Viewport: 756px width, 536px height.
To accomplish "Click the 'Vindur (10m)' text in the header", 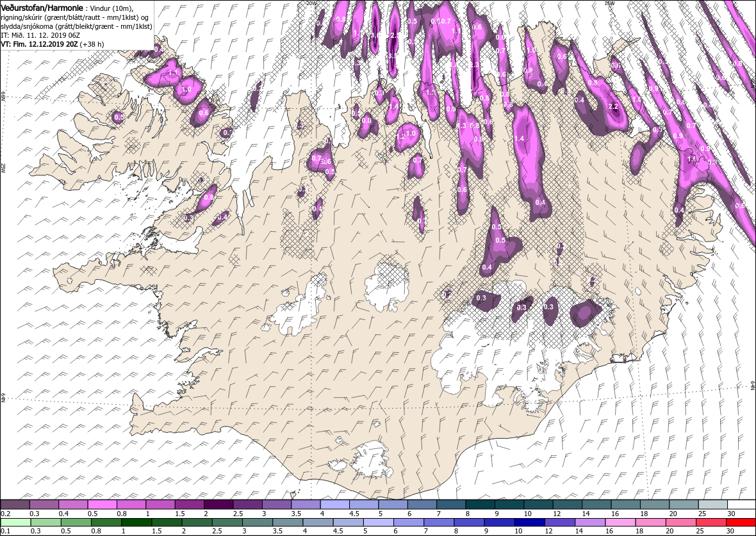I will tap(111, 9).
